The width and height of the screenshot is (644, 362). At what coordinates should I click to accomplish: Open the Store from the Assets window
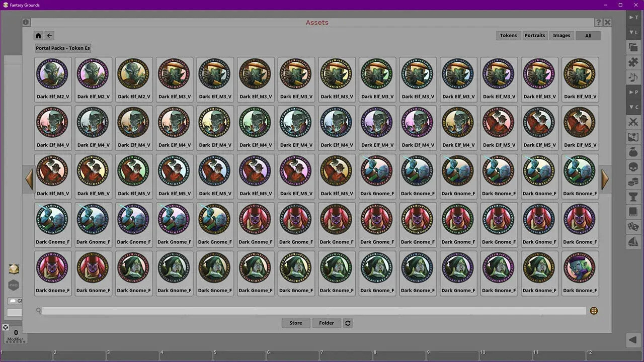click(296, 323)
